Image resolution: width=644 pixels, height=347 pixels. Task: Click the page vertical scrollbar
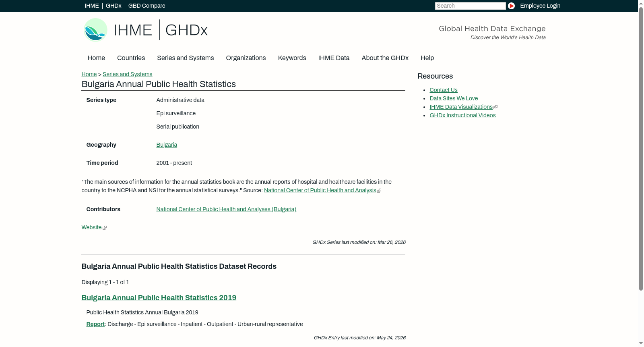641,149
